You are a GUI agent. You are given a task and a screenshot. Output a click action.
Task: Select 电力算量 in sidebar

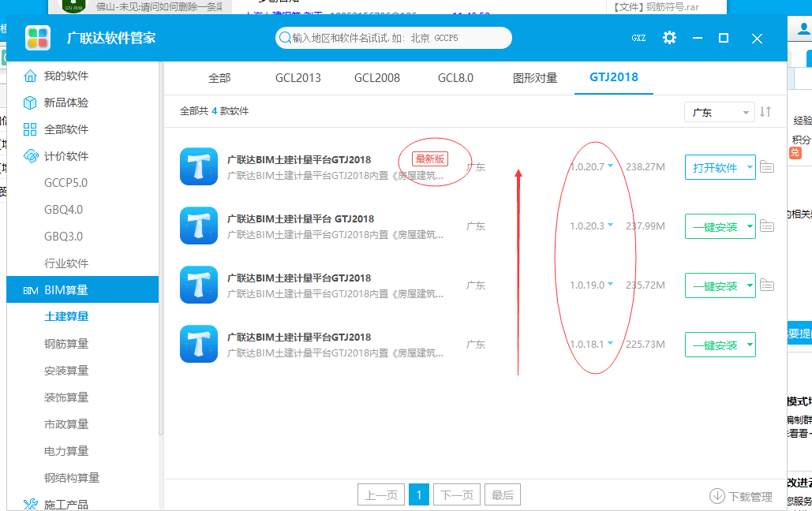click(66, 451)
